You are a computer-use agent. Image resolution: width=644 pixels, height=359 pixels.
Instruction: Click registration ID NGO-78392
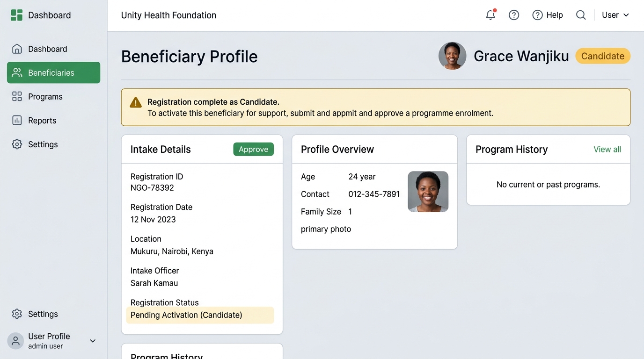point(152,188)
